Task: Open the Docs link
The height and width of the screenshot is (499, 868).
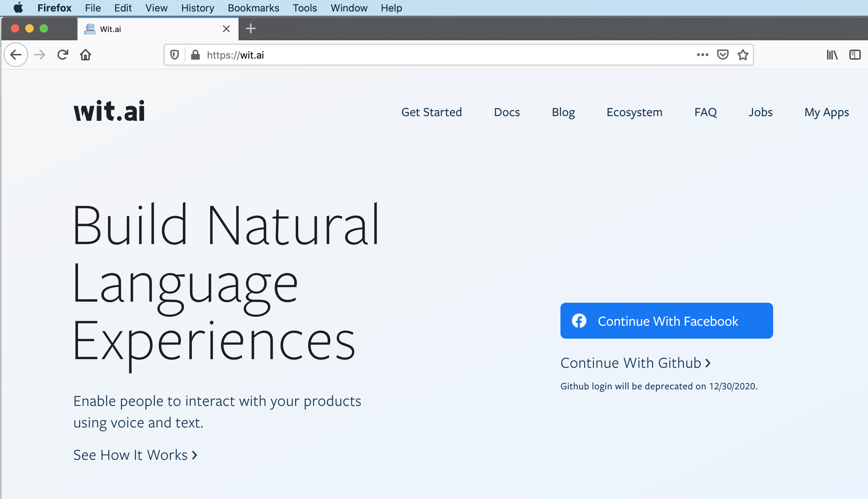Action: 507,112
